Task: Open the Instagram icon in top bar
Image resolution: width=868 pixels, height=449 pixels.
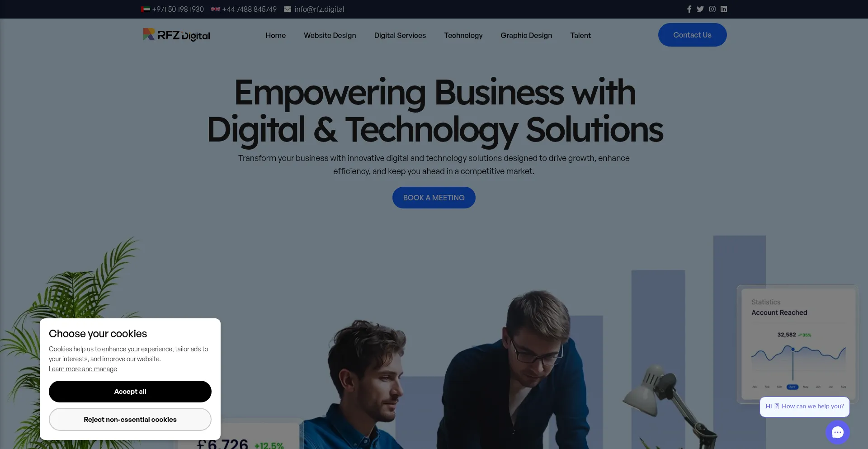Action: coord(712,9)
